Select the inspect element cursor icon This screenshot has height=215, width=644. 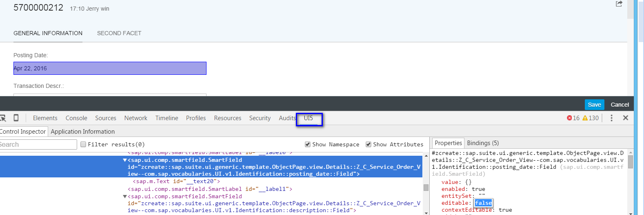3,118
